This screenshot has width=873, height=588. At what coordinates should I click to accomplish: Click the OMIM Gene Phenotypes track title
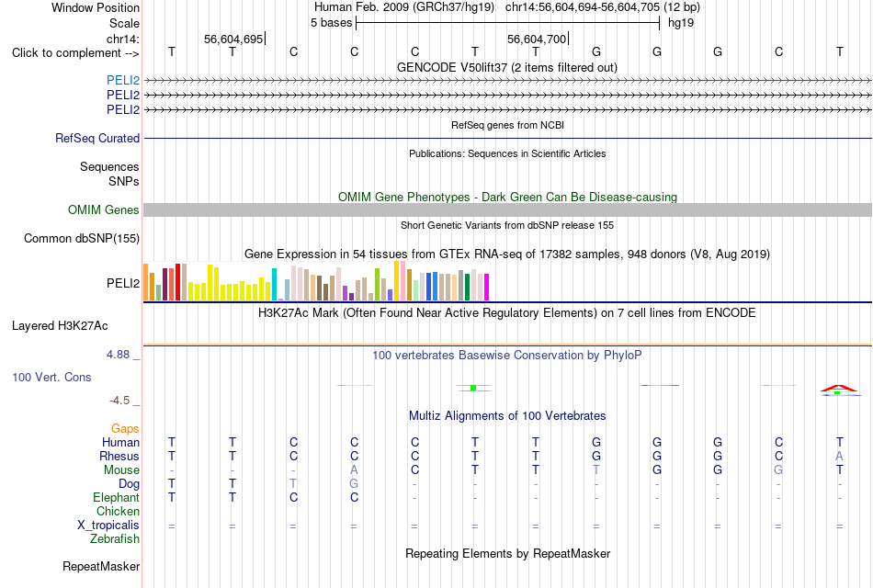pyautogui.click(x=507, y=198)
